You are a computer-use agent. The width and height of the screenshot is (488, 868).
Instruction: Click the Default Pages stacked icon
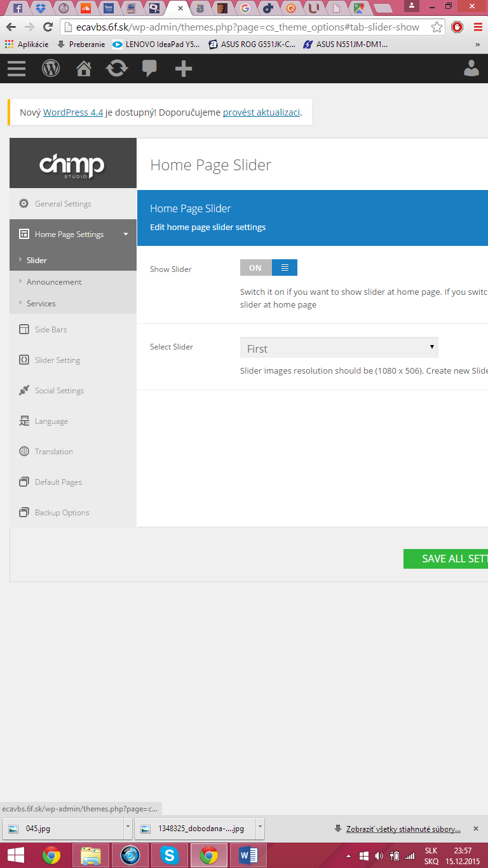click(24, 482)
